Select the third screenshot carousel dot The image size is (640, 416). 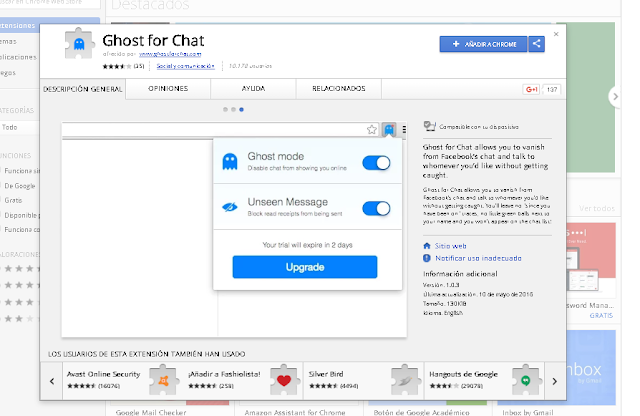242,109
